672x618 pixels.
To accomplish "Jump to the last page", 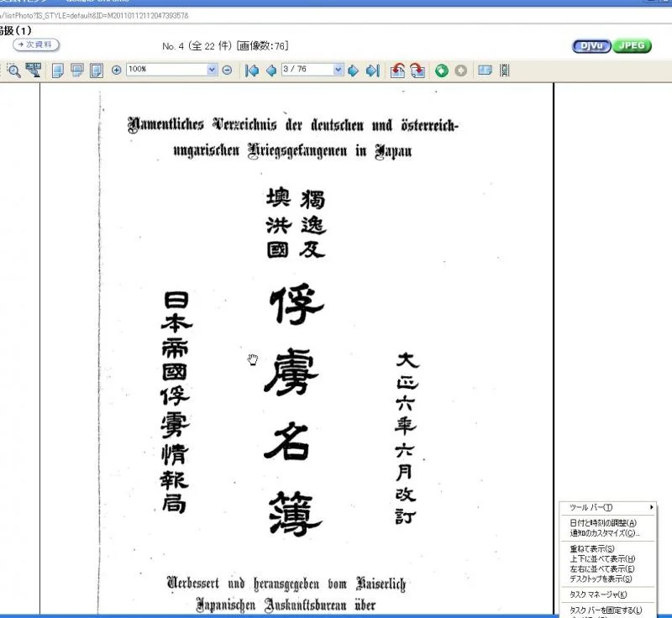I will pos(373,71).
